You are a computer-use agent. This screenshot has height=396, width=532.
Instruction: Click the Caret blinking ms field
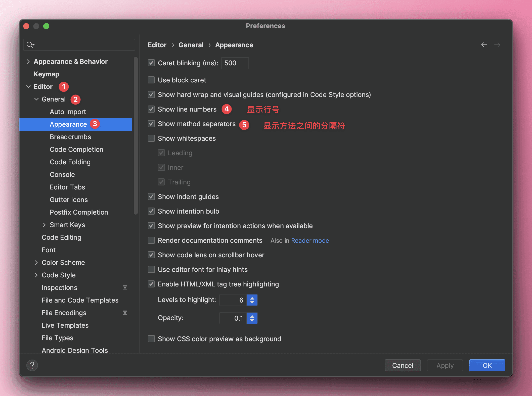tap(235, 63)
